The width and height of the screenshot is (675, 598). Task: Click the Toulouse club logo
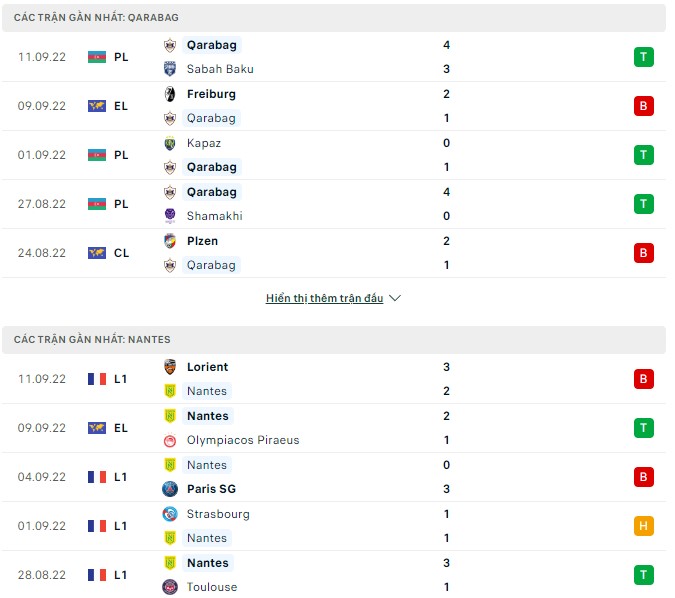point(170,587)
